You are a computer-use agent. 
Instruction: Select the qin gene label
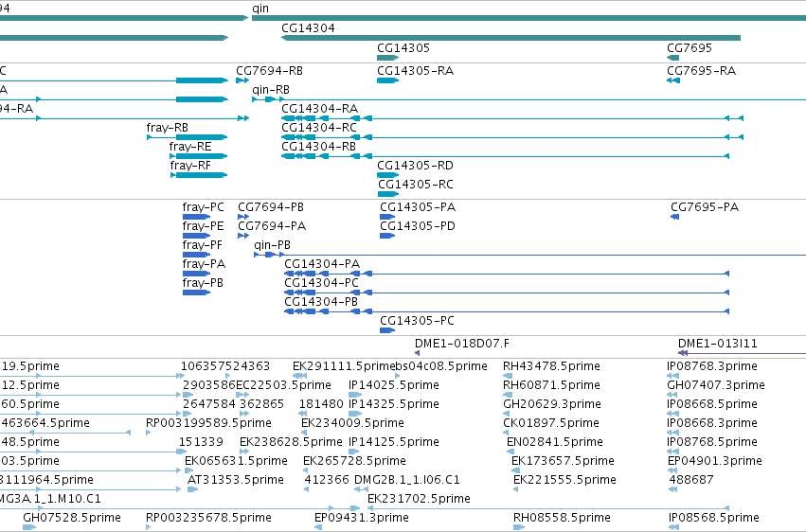(260, 9)
